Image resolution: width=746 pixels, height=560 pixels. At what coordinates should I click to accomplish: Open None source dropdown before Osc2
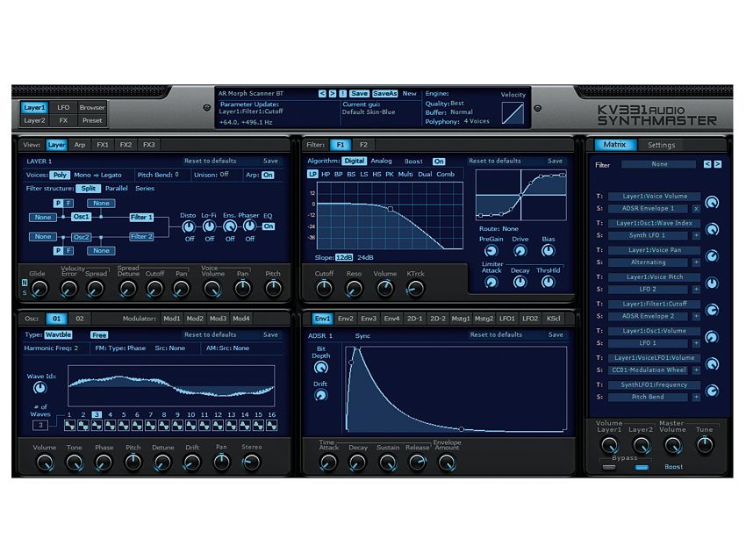(x=43, y=236)
